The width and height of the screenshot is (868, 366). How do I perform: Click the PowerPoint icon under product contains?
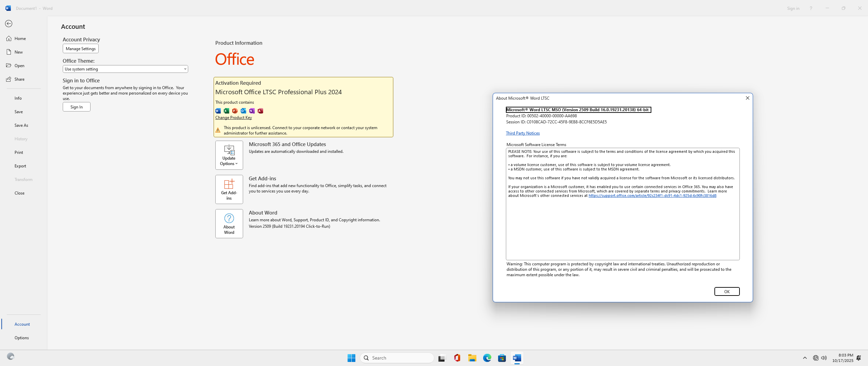pyautogui.click(x=235, y=111)
